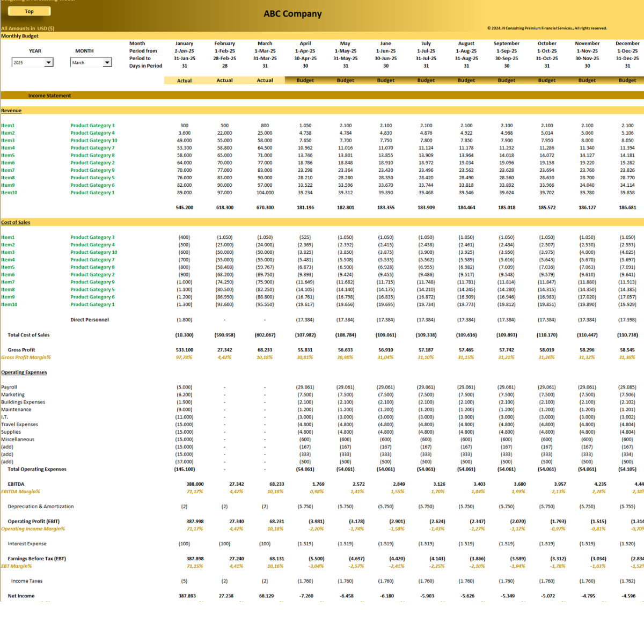Select the Budget label under November
This screenshot has width=644, height=644.
pyautogui.click(x=587, y=80)
